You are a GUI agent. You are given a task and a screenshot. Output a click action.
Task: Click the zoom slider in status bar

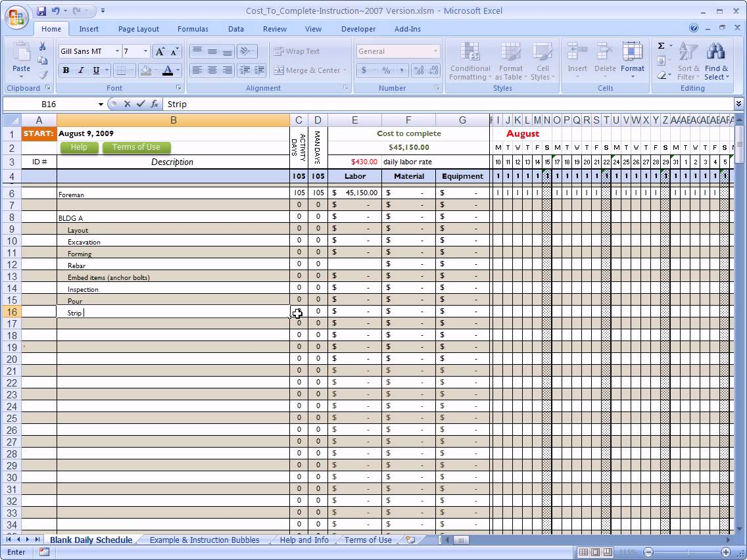tap(687, 552)
